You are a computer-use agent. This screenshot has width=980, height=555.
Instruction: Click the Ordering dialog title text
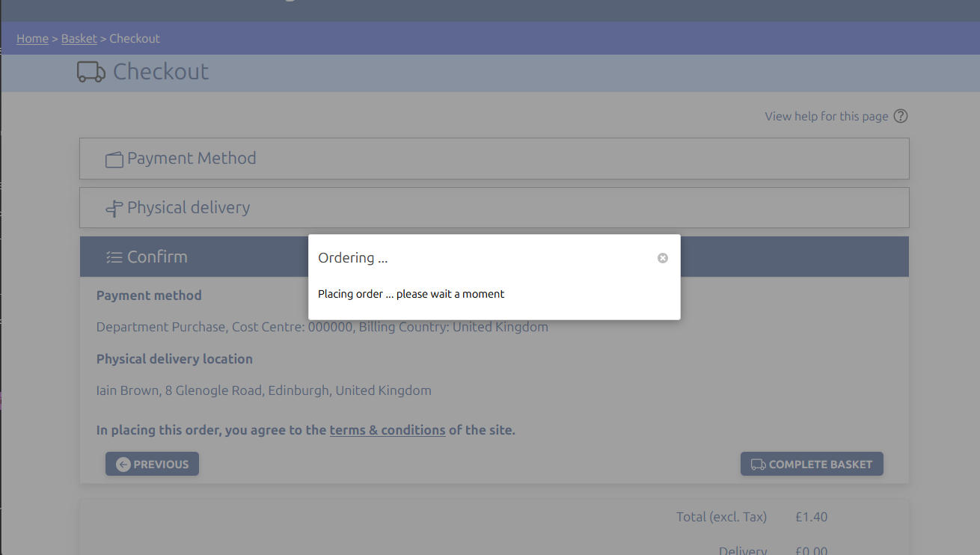coord(353,258)
